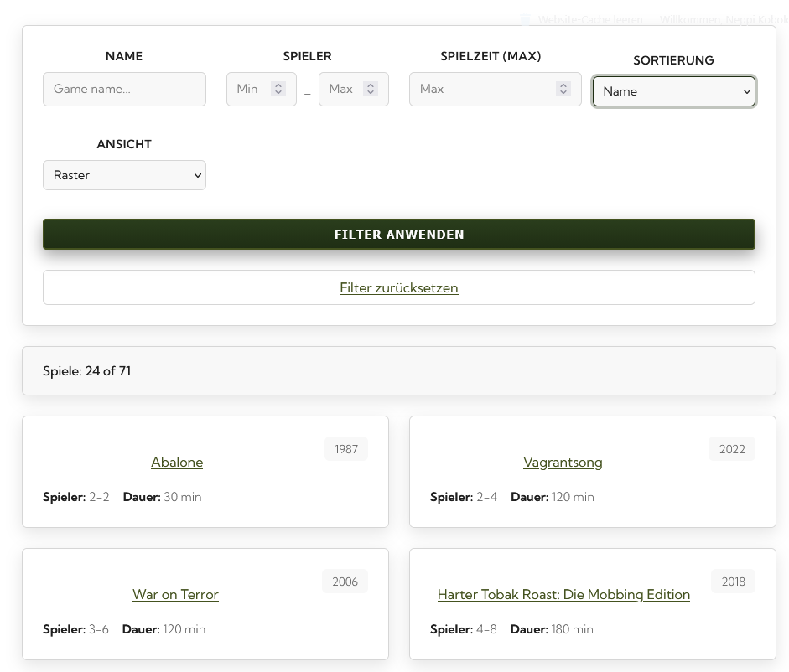
Task: Click the trash icon beside Website-Cache leeren
Action: pyautogui.click(x=526, y=19)
